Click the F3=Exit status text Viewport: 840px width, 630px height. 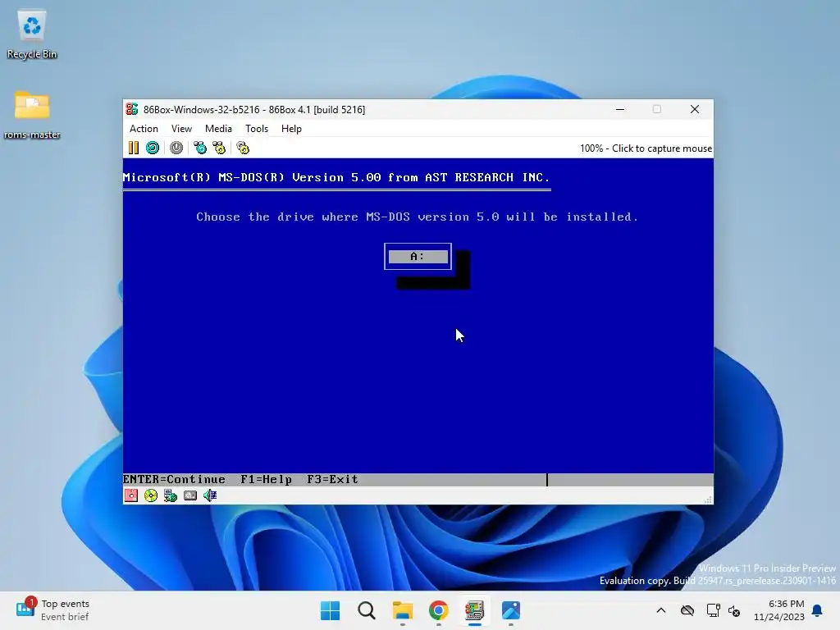[x=332, y=479]
